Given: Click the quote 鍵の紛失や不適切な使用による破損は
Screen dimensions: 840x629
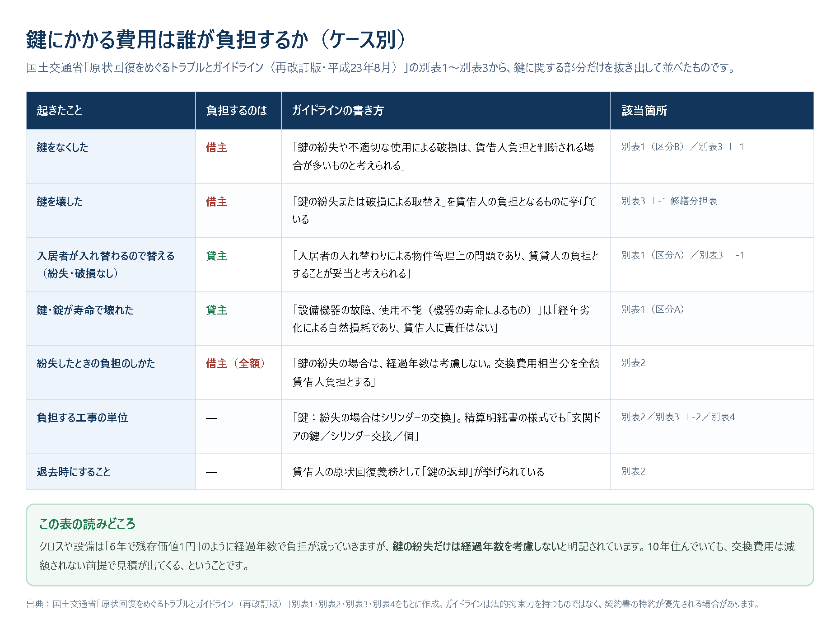Looking at the screenshot, I should coord(443,156).
